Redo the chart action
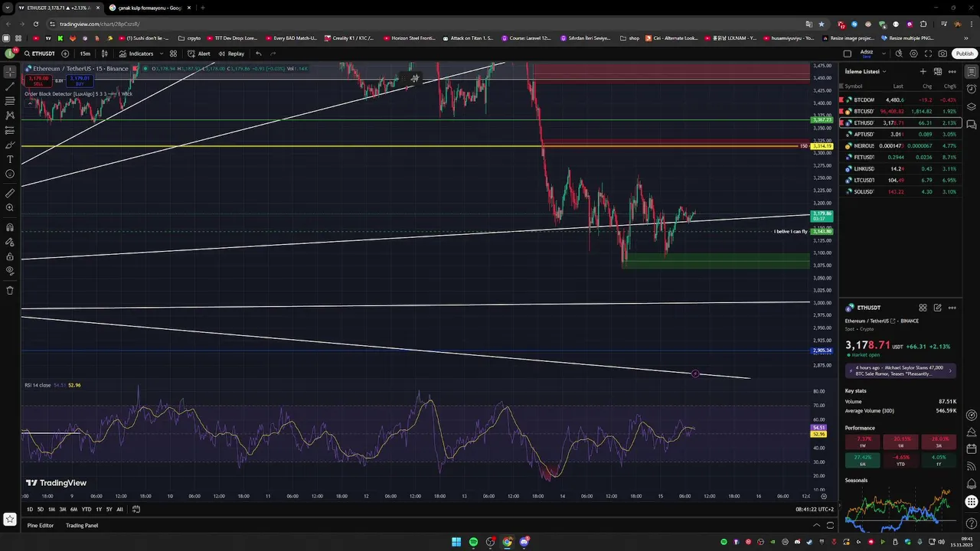 point(273,54)
